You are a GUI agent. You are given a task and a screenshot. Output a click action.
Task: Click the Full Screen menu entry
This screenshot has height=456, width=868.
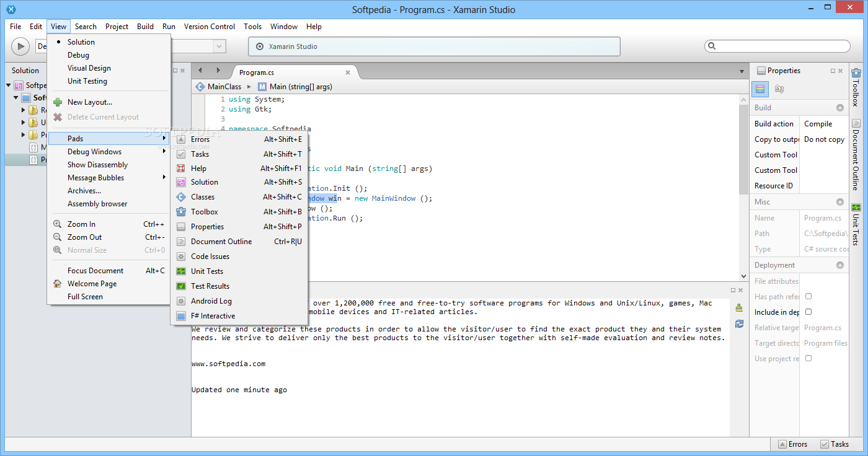coord(109,297)
